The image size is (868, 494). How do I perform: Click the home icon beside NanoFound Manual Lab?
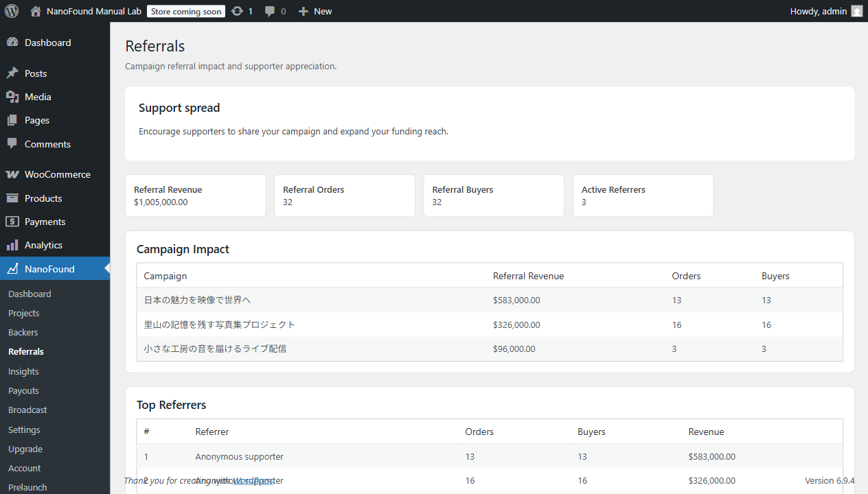pyautogui.click(x=36, y=11)
